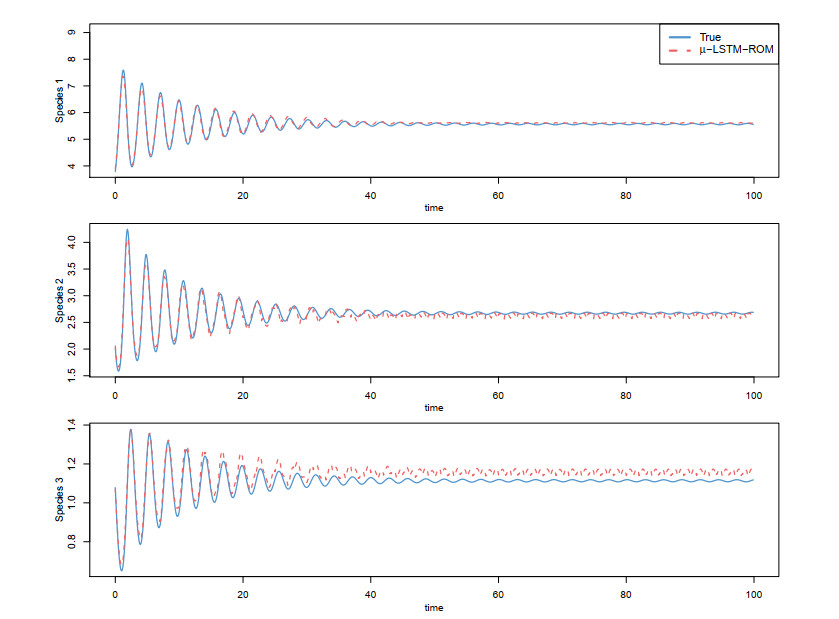Click the 40 tick on Species 2 x-axis

(x=370, y=393)
